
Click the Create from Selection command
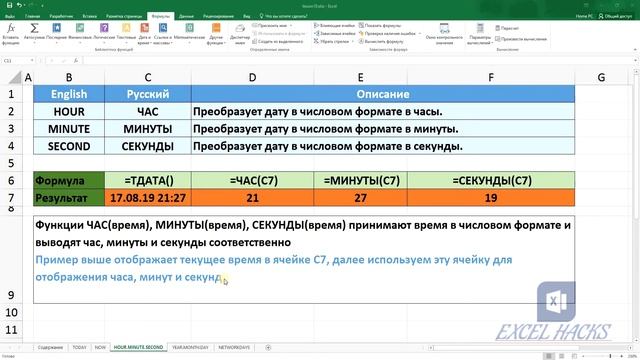point(278,41)
